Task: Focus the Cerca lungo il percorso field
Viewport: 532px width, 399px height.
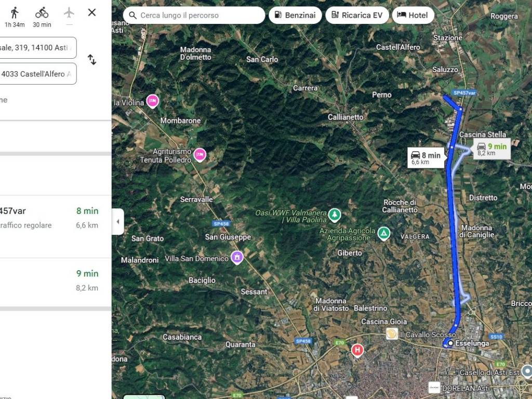Action: (194, 15)
